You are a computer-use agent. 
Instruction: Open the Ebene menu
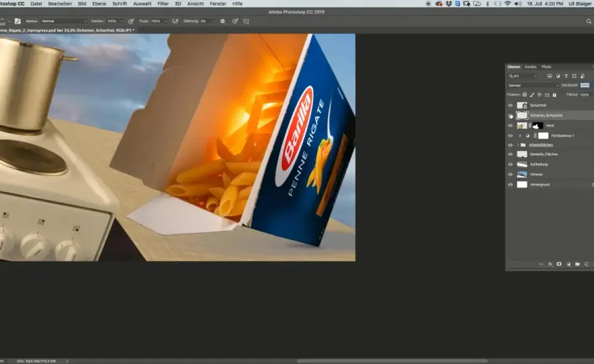click(99, 3)
